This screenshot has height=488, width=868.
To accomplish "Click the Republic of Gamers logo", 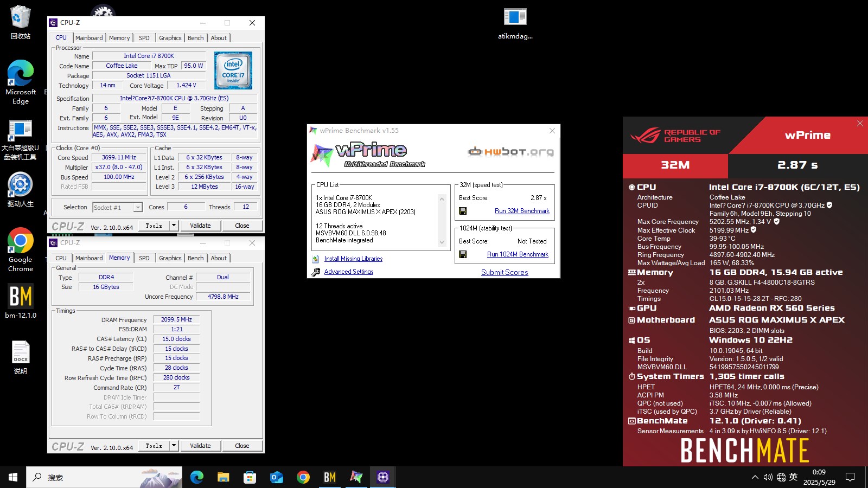I will pos(676,136).
